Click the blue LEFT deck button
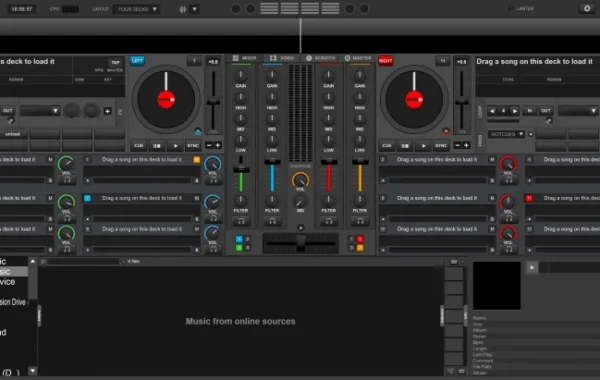600x380 pixels. [137, 61]
